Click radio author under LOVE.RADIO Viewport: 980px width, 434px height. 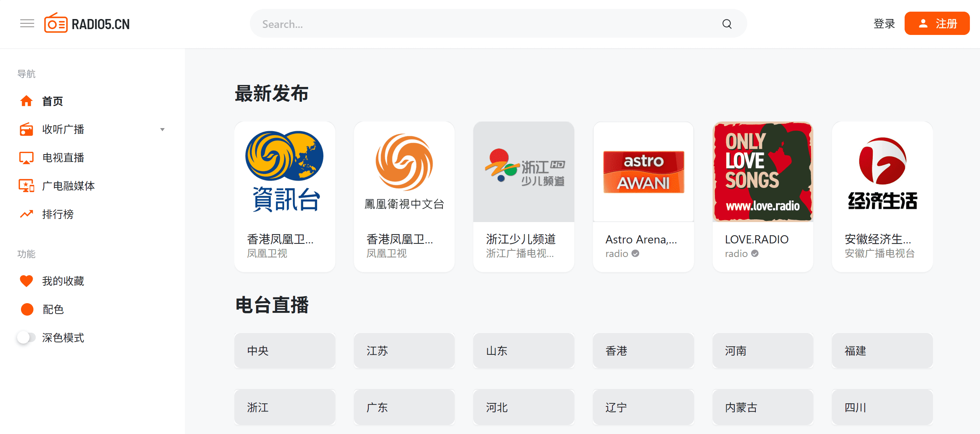736,253
